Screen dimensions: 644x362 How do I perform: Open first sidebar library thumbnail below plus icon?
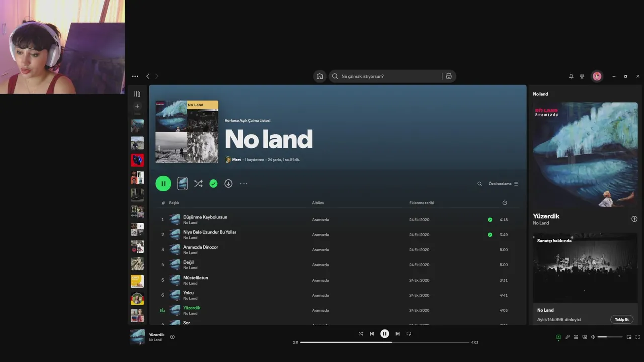tap(137, 126)
